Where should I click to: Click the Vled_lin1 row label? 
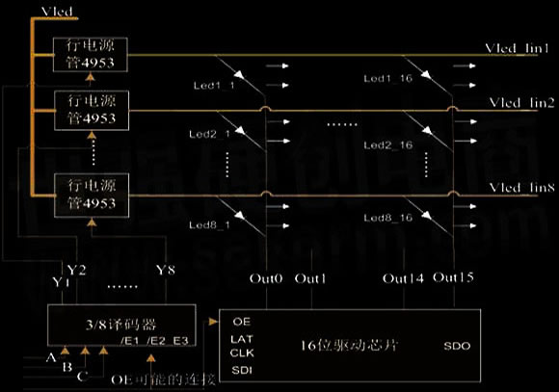pyautogui.click(x=517, y=48)
